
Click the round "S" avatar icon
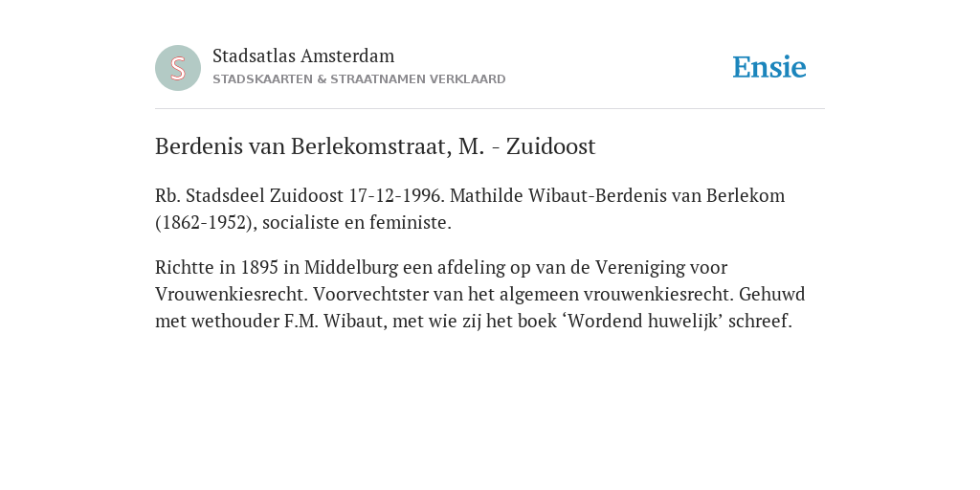point(178,68)
